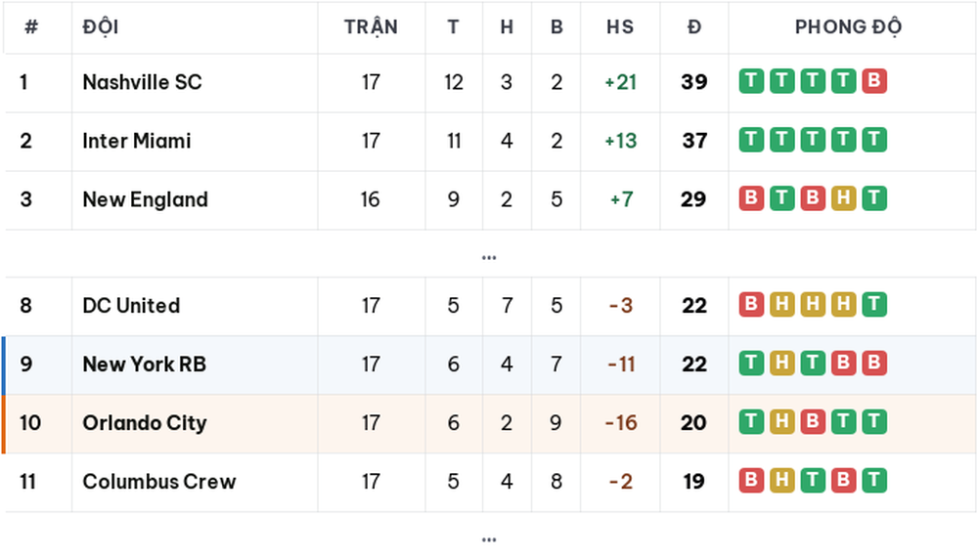This screenshot has width=978, height=560.
Task: Click the TRẬN matches column header
Action: (x=371, y=26)
